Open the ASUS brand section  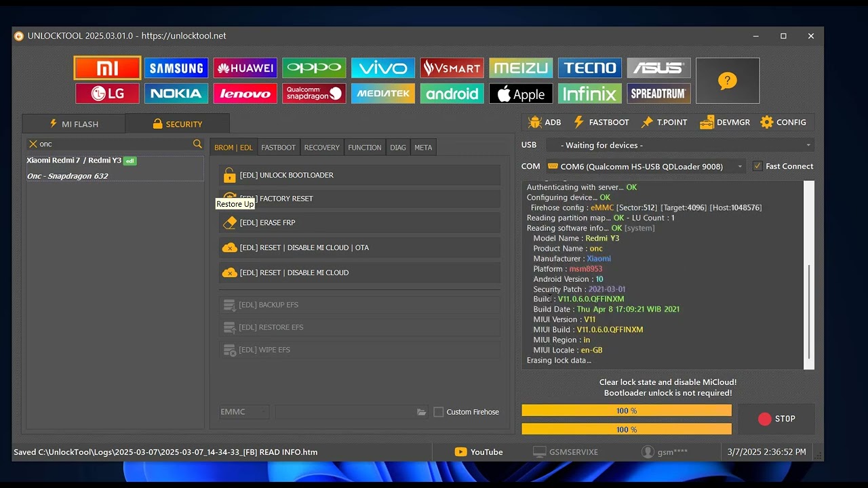658,68
